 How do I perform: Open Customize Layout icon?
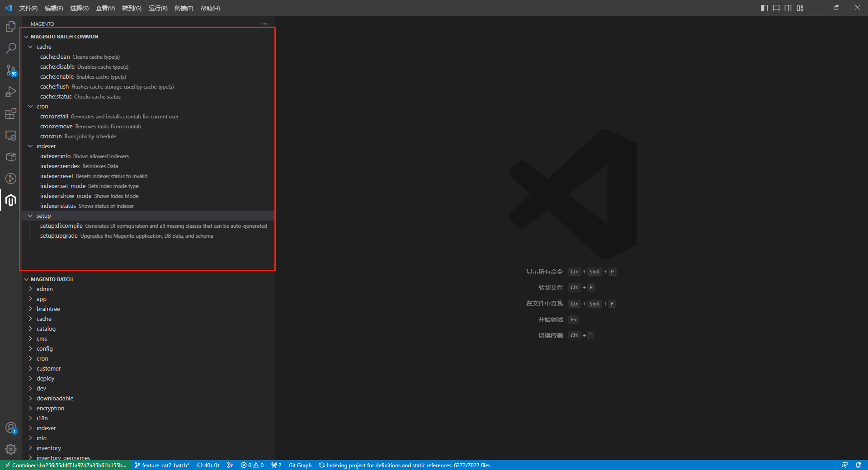(800, 8)
